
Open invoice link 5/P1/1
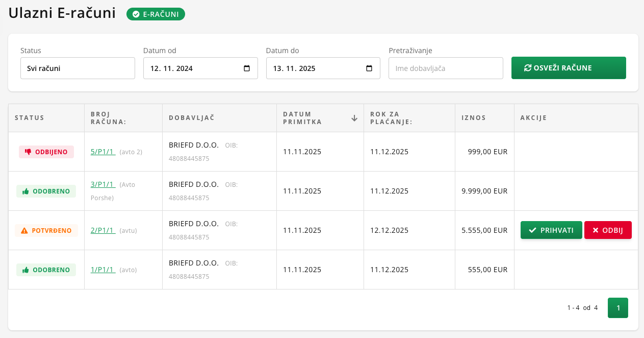[102, 152]
